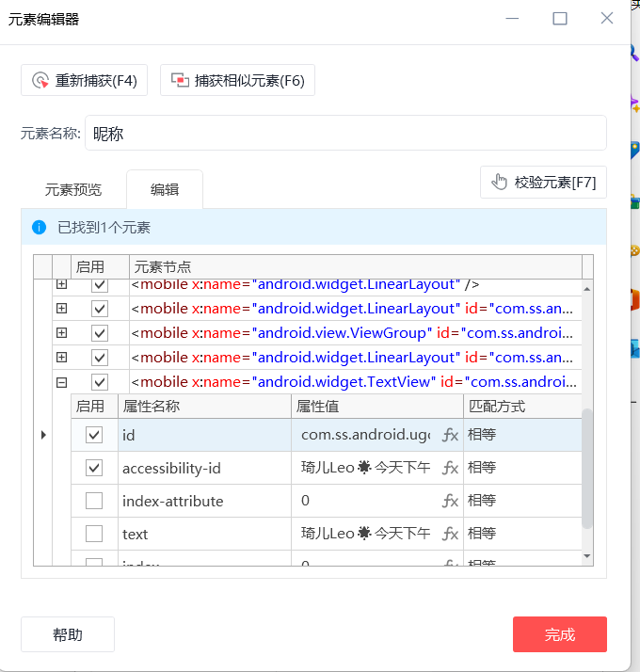Click the 帮助 help button

[68, 634]
